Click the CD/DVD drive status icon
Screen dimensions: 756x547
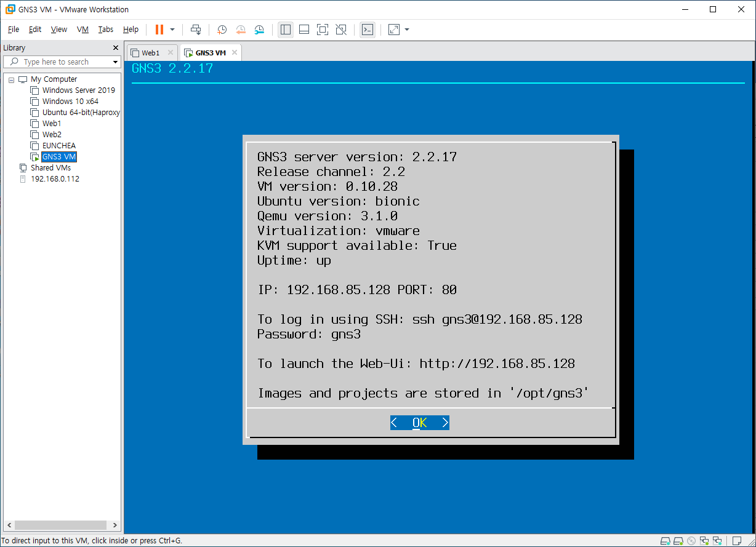(691, 541)
